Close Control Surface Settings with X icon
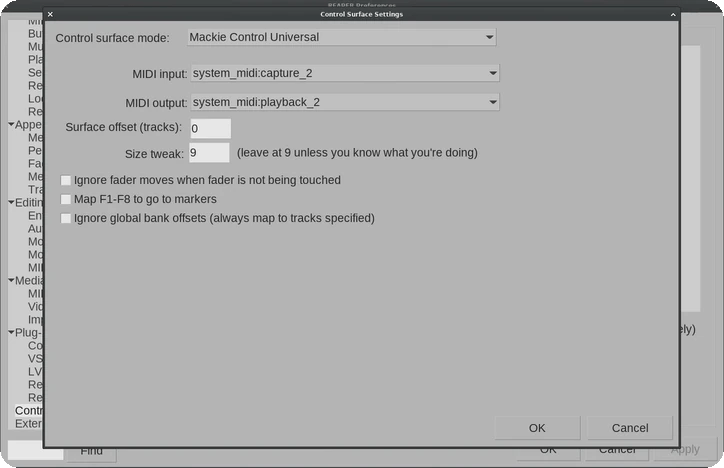The height and width of the screenshot is (468, 724). pos(50,14)
